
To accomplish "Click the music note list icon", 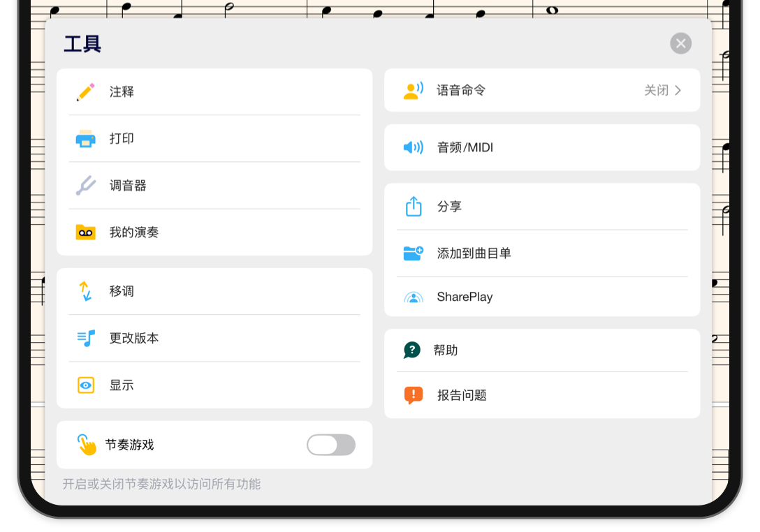I will [x=86, y=338].
